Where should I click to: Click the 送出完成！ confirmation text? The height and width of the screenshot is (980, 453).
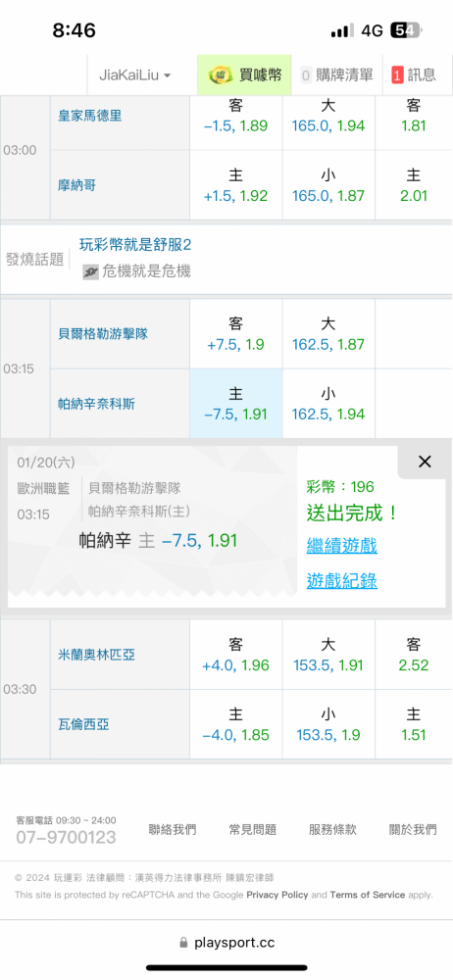[353, 514]
